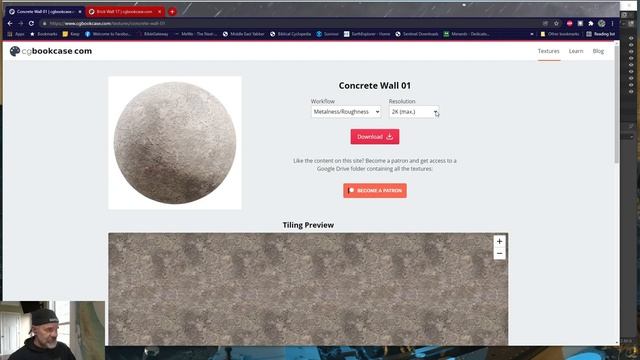The width and height of the screenshot is (640, 360).
Task: Click the Become a Patron button
Action: (x=375, y=191)
